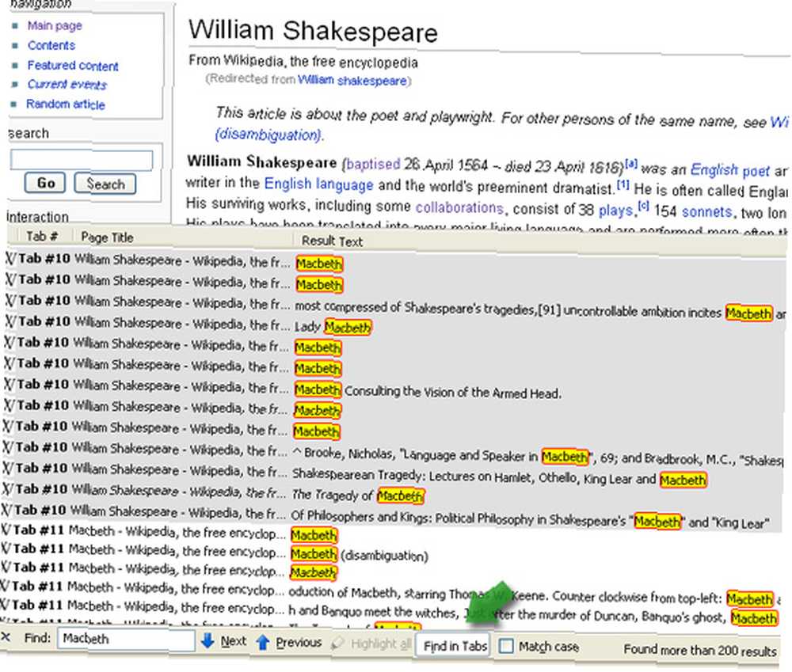Click the Previous label in find bar
This screenshot has height=672, width=792.
(x=299, y=642)
